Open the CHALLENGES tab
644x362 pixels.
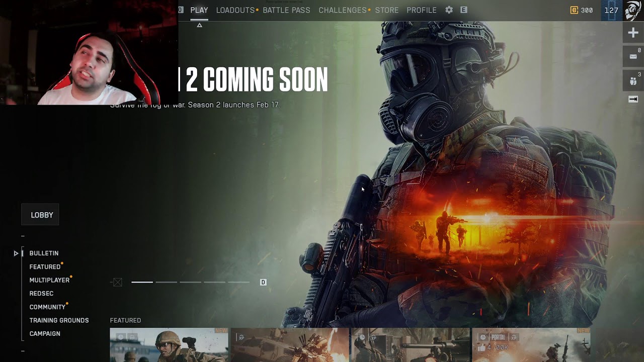[x=343, y=10]
